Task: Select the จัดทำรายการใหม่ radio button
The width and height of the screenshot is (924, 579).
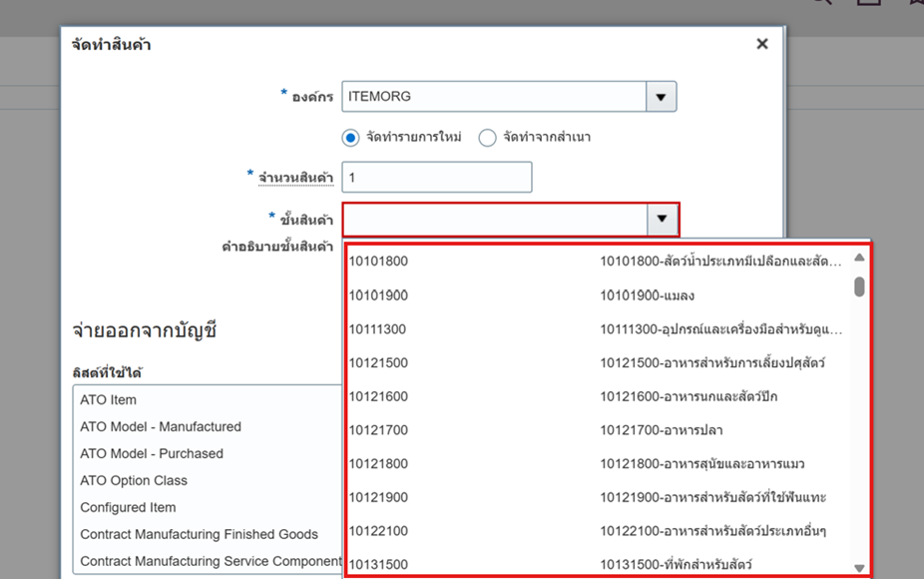Action: (x=351, y=138)
